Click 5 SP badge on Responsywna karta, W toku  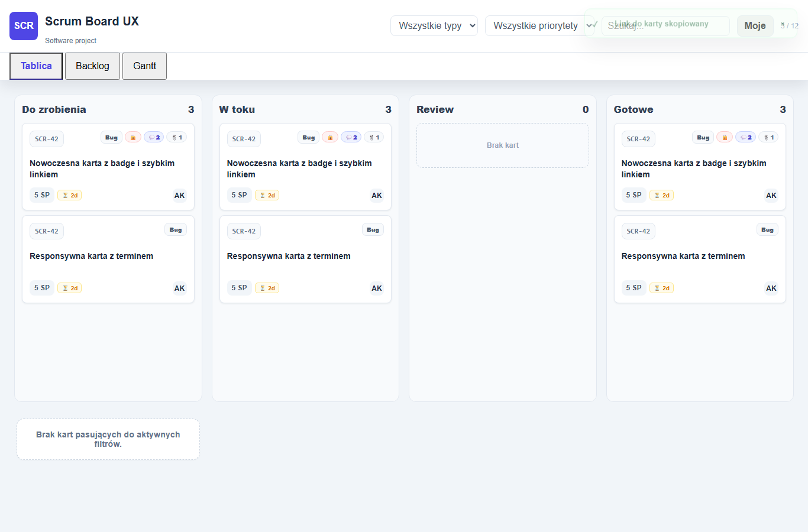[x=240, y=288]
